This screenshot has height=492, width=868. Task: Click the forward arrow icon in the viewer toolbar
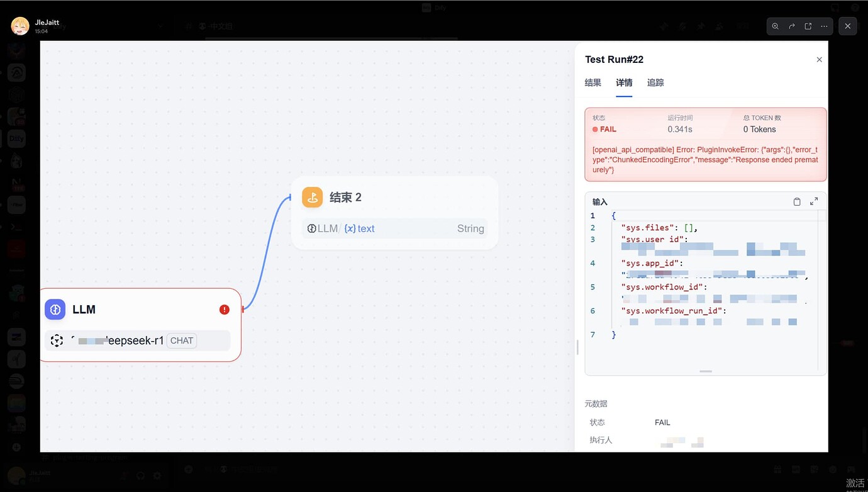pos(792,26)
